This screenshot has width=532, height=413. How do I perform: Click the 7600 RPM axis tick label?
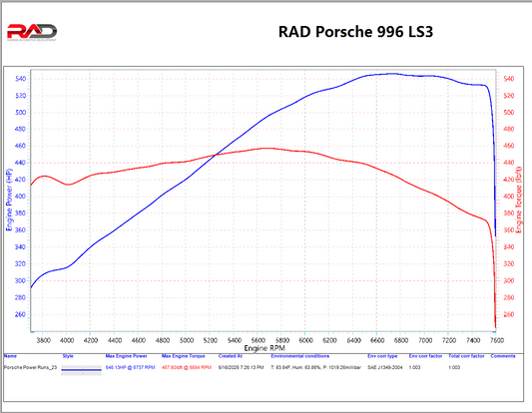coord(497,340)
